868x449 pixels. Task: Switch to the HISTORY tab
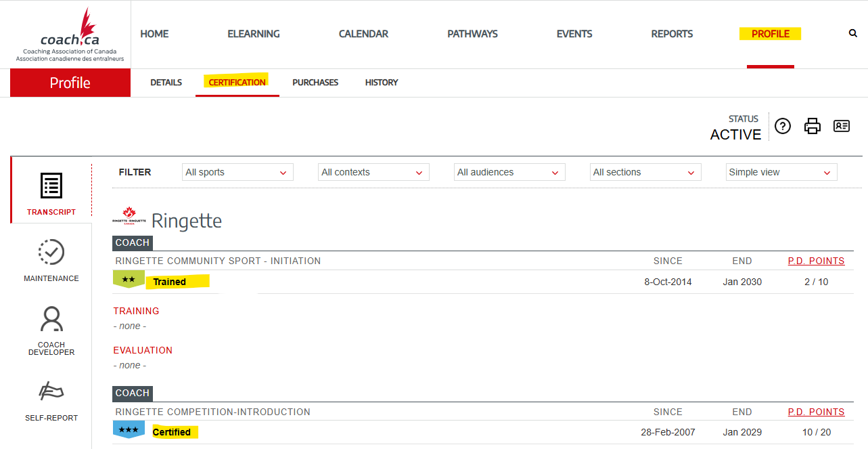click(382, 83)
